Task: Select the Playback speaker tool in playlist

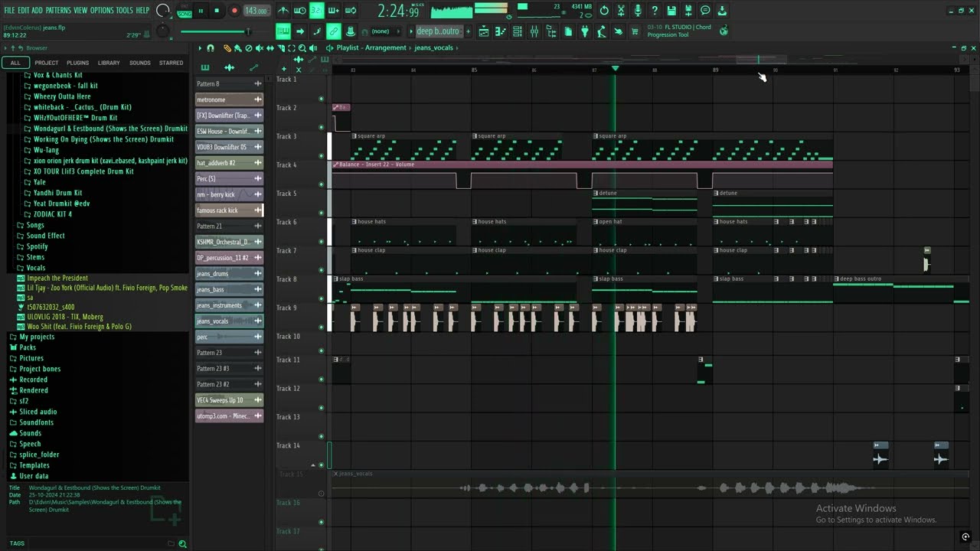Action: click(313, 48)
